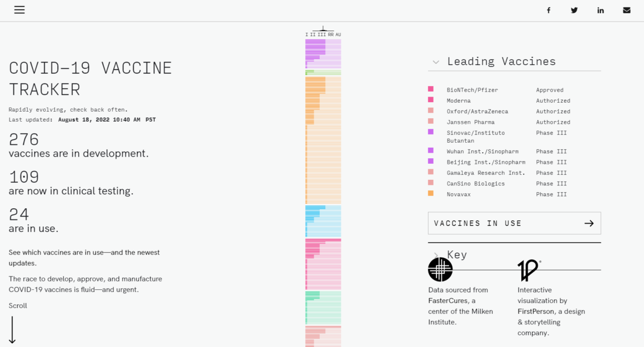Click the FirstPerson 1P logo
Viewport: 644px width, 347px height.
[529, 270]
